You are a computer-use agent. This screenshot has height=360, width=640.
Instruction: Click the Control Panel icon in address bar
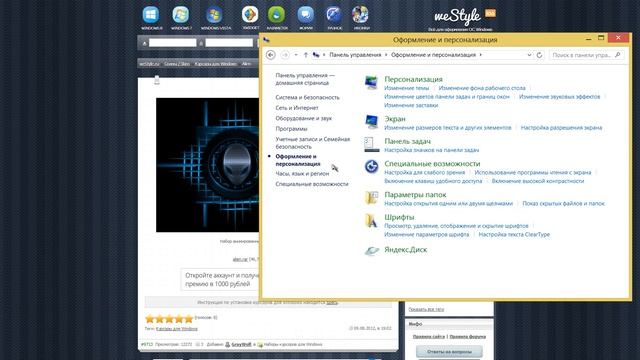point(316,55)
